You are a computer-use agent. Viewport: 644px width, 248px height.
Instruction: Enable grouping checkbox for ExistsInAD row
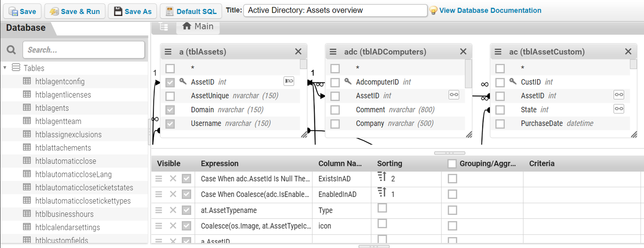pos(452,179)
